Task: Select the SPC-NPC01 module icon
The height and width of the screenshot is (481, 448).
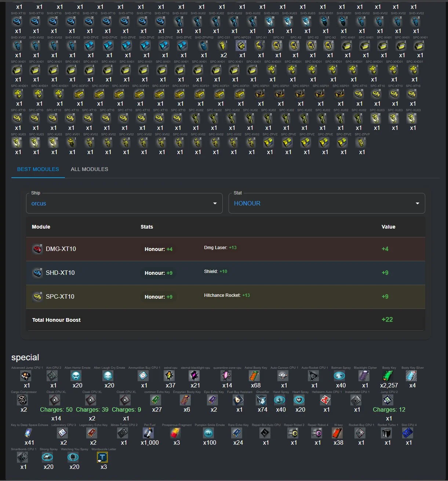Action: point(241,45)
